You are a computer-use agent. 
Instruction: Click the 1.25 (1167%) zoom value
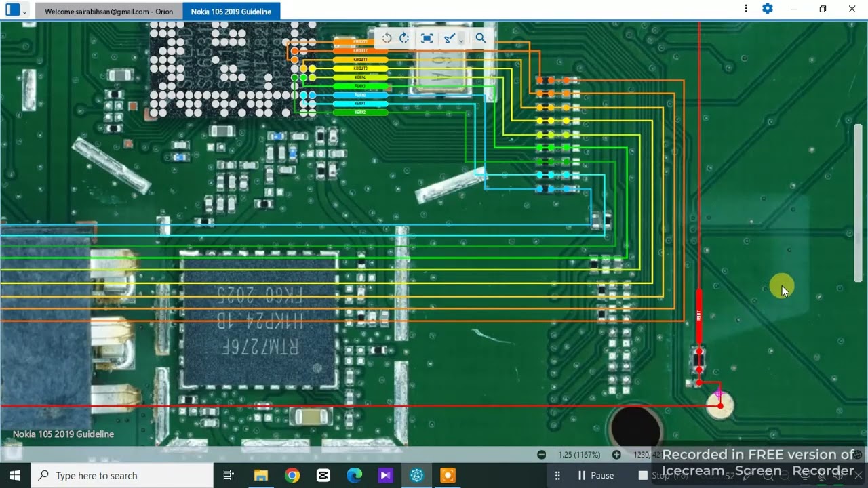point(579,455)
